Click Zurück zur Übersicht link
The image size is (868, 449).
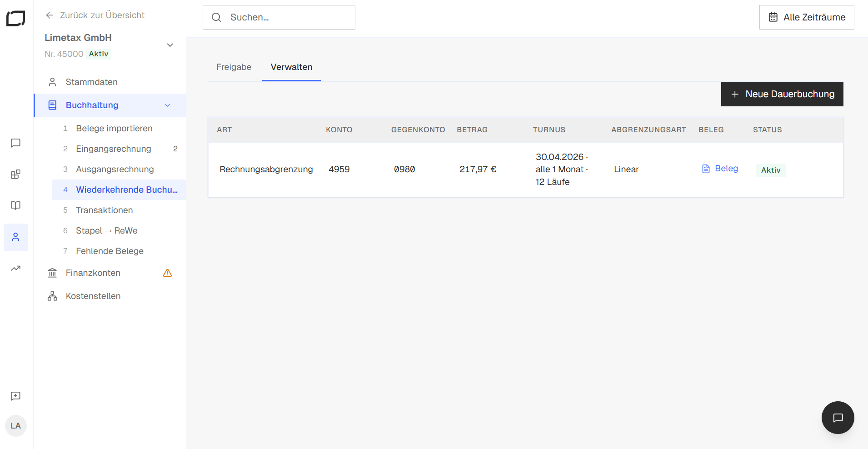pos(95,15)
